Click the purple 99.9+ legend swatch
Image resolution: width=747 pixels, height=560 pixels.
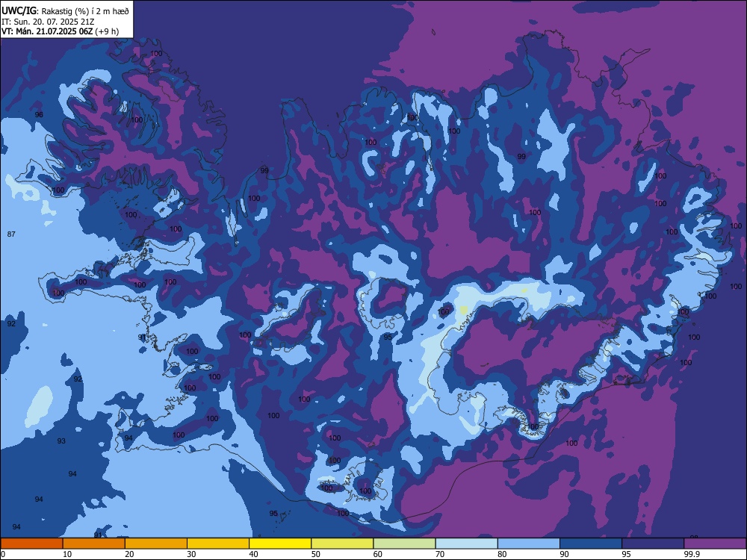[x=715, y=544]
